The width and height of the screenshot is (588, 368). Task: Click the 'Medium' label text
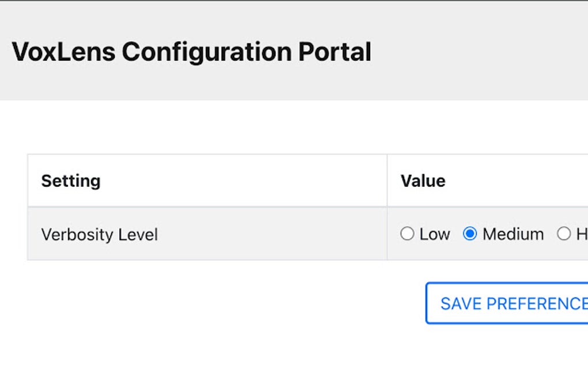[513, 234]
